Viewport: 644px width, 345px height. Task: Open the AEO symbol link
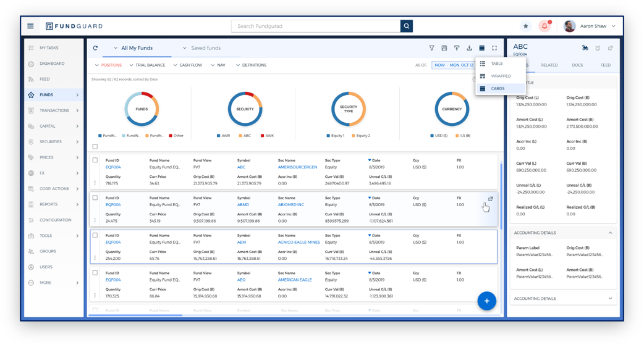(241, 280)
